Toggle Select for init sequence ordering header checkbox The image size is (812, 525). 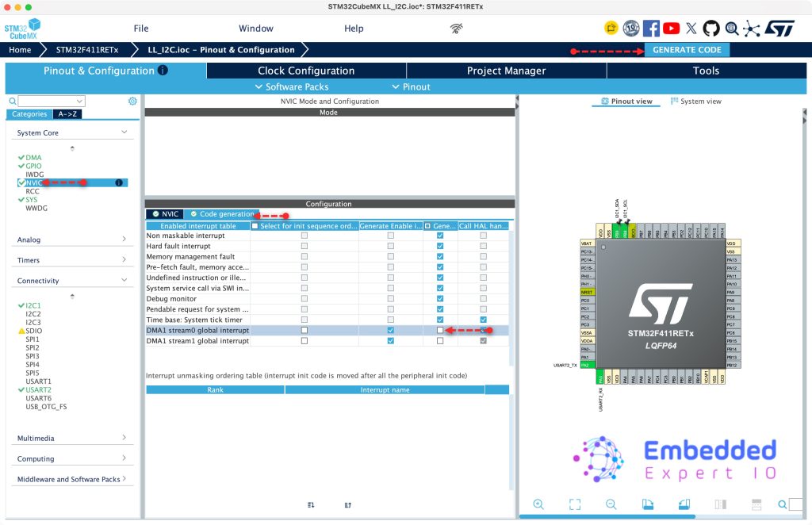click(255, 226)
